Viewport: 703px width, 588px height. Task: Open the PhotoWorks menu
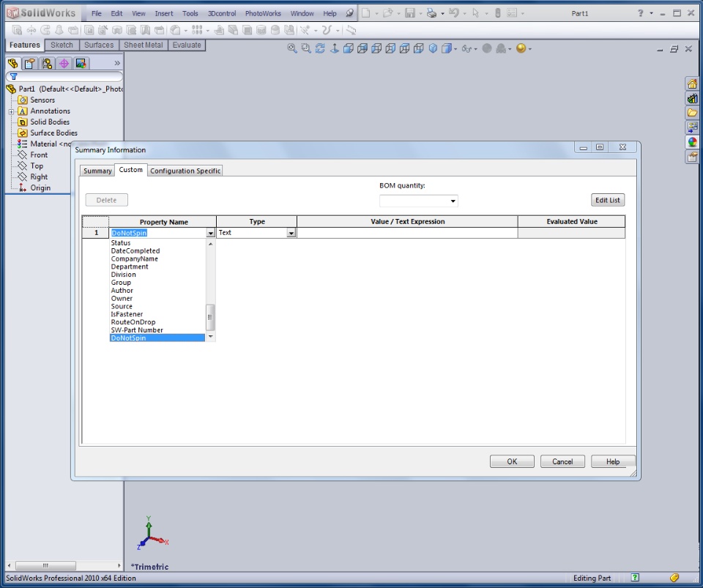[x=263, y=13]
